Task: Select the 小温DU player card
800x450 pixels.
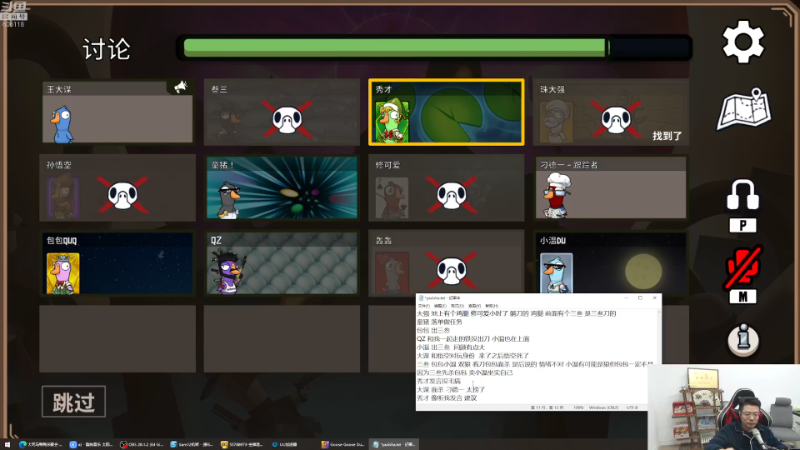Action: click(x=611, y=263)
